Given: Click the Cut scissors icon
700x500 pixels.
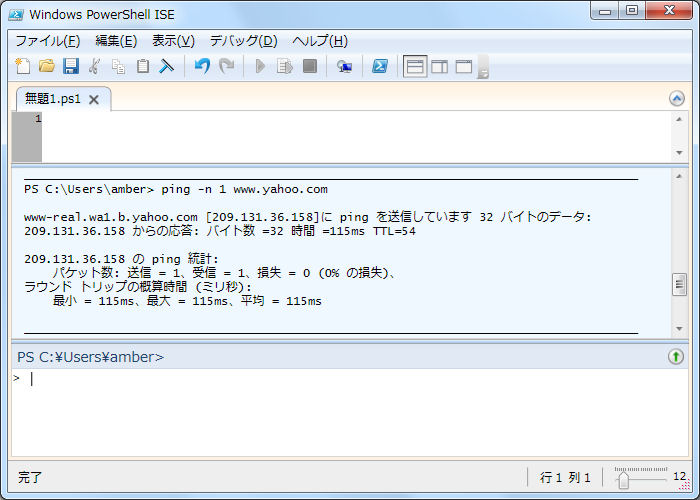Looking at the screenshot, I should point(95,67).
